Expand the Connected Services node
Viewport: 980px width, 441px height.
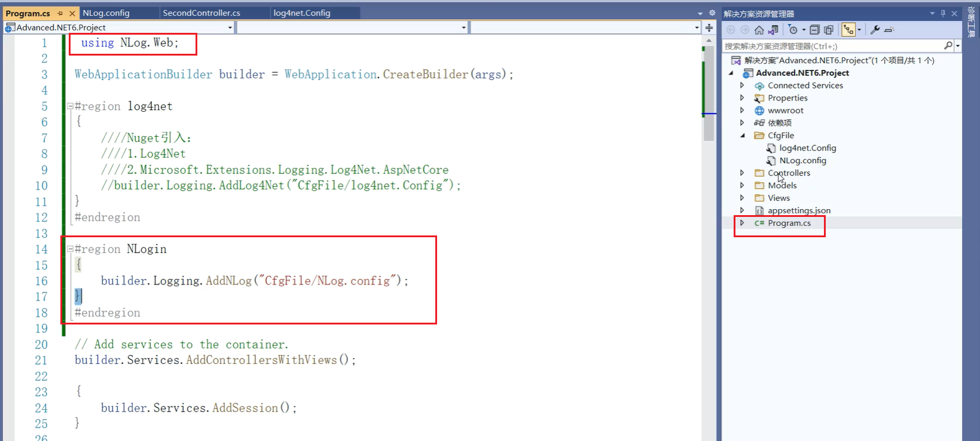tap(743, 85)
